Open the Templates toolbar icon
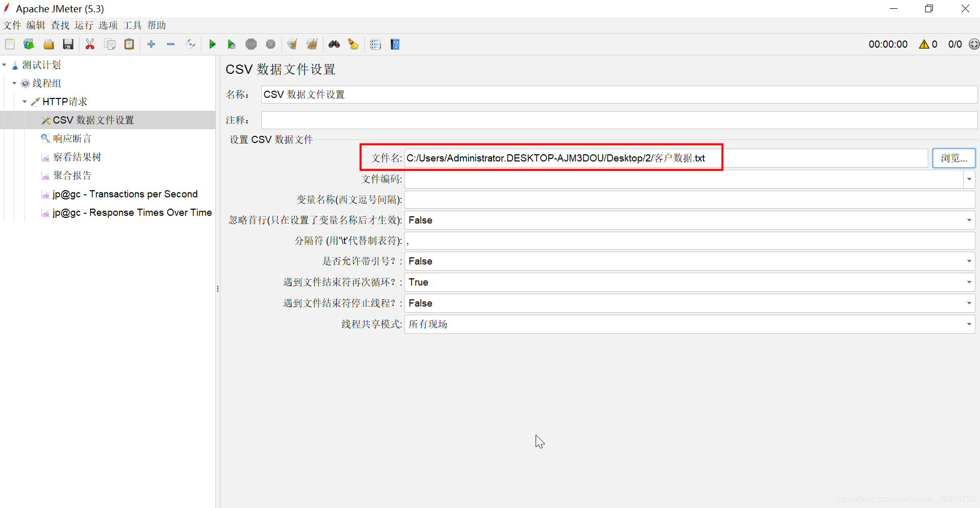Image resolution: width=980 pixels, height=508 pixels. [29, 45]
